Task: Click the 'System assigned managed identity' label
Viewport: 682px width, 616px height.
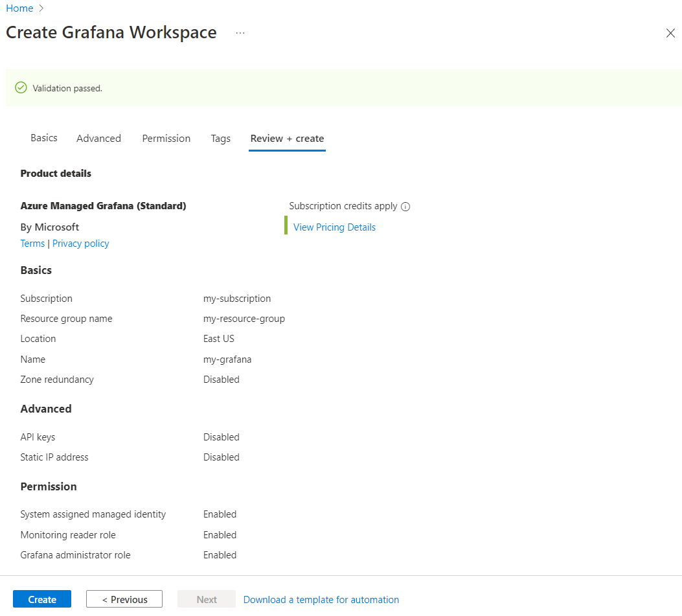Action: 93,514
